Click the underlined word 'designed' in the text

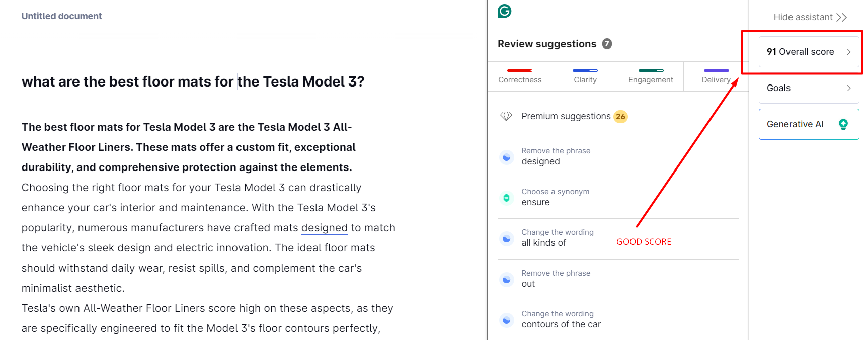tap(325, 228)
